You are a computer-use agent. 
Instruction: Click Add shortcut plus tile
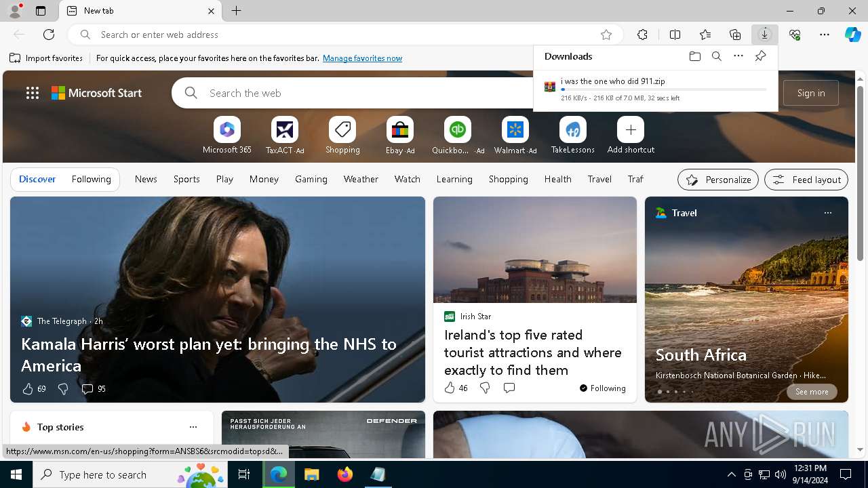631,135
